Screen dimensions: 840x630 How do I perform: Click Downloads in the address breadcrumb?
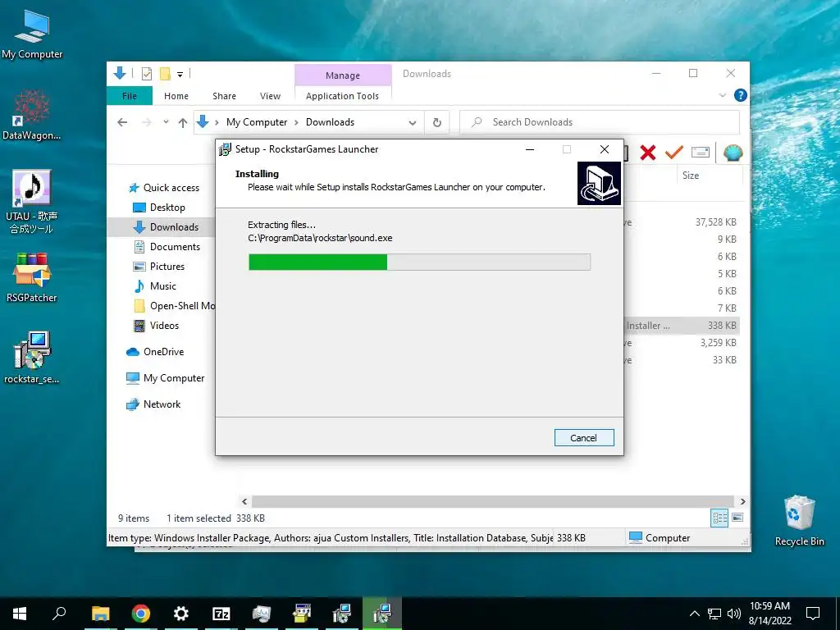pos(330,122)
